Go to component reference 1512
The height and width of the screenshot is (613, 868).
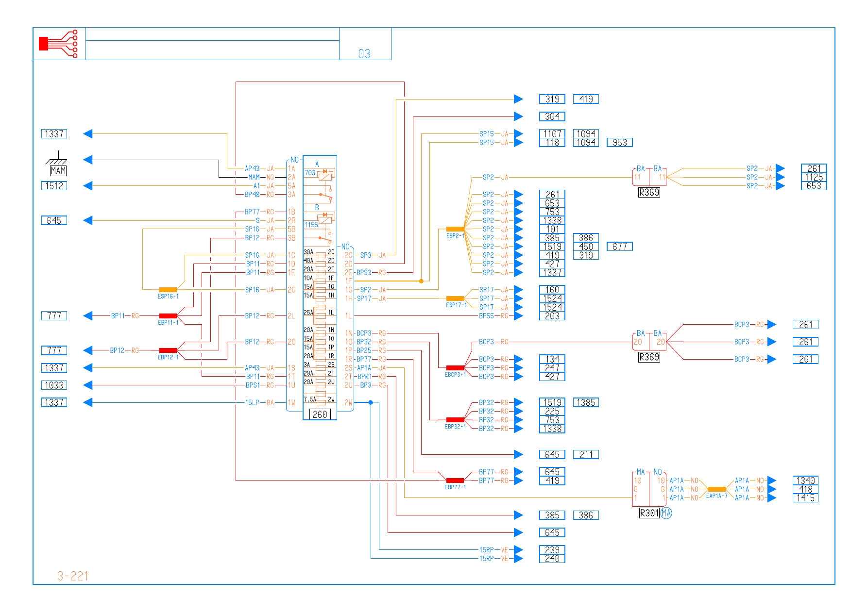coord(54,186)
